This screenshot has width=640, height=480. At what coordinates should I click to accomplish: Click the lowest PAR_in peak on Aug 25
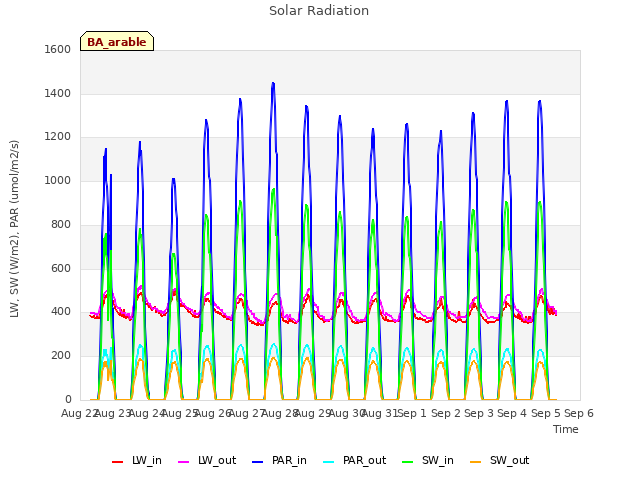173,179
